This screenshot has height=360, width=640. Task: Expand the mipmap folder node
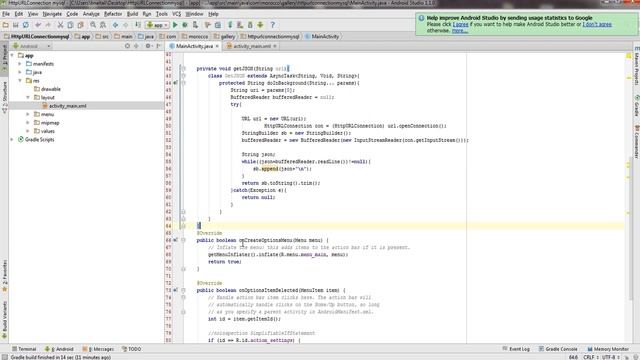pyautogui.click(x=28, y=123)
